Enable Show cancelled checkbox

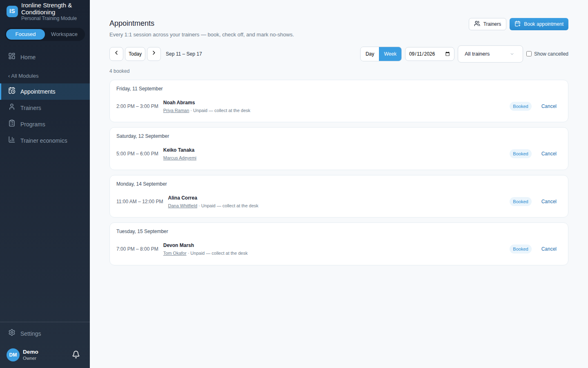[529, 54]
